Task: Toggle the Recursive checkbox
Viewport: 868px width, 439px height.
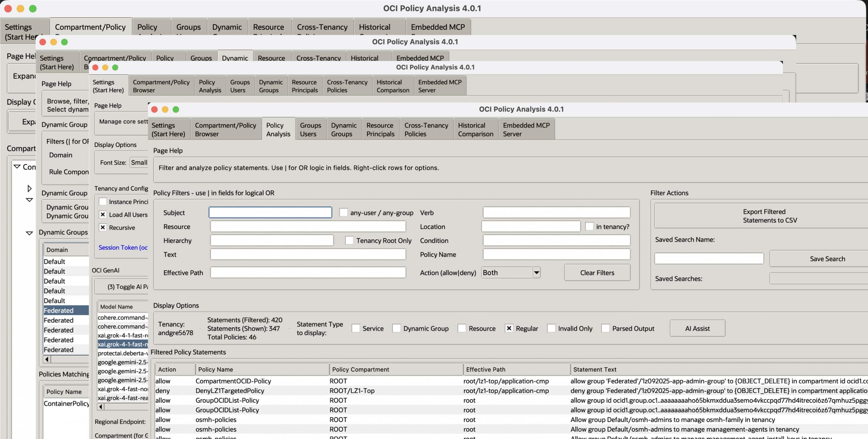Action: [x=103, y=227]
